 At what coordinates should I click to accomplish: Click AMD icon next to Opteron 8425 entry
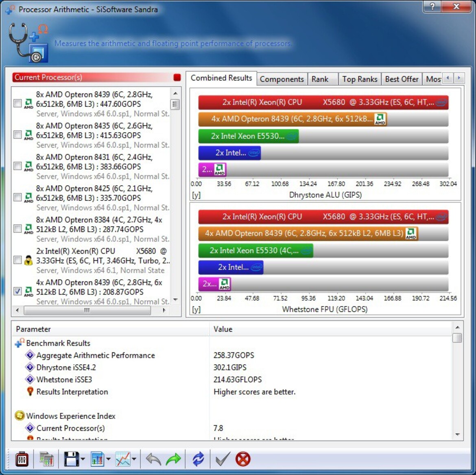28,197
